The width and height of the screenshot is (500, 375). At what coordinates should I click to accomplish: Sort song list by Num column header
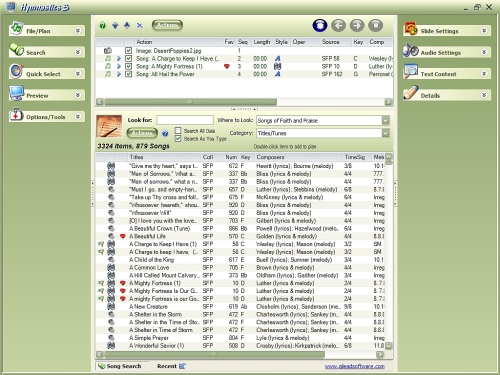[231, 157]
